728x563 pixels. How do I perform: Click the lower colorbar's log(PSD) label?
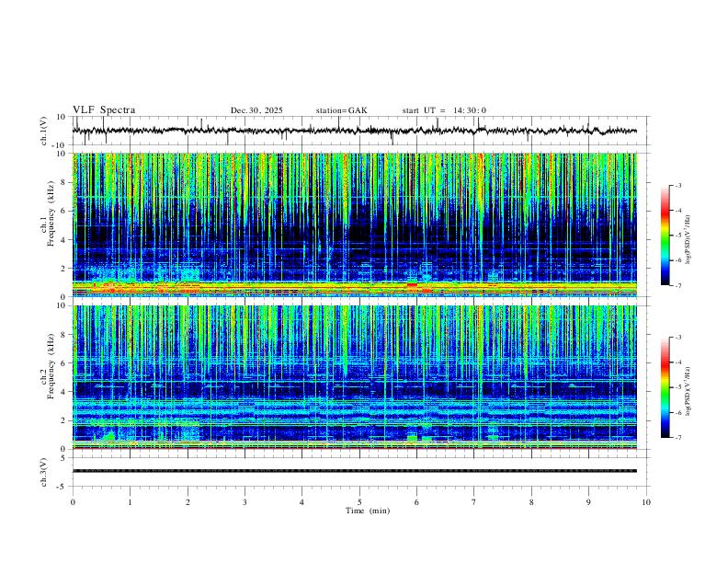tap(688, 392)
